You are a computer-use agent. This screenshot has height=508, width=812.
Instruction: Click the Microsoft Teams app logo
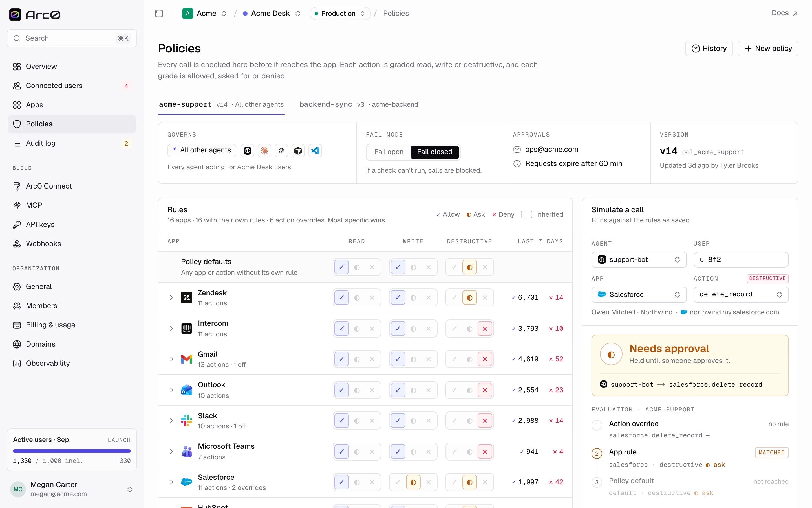coord(187,452)
